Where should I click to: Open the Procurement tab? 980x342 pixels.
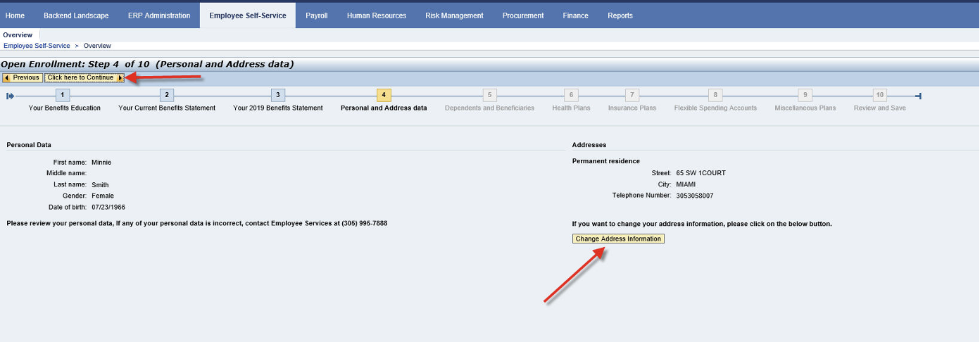523,15
